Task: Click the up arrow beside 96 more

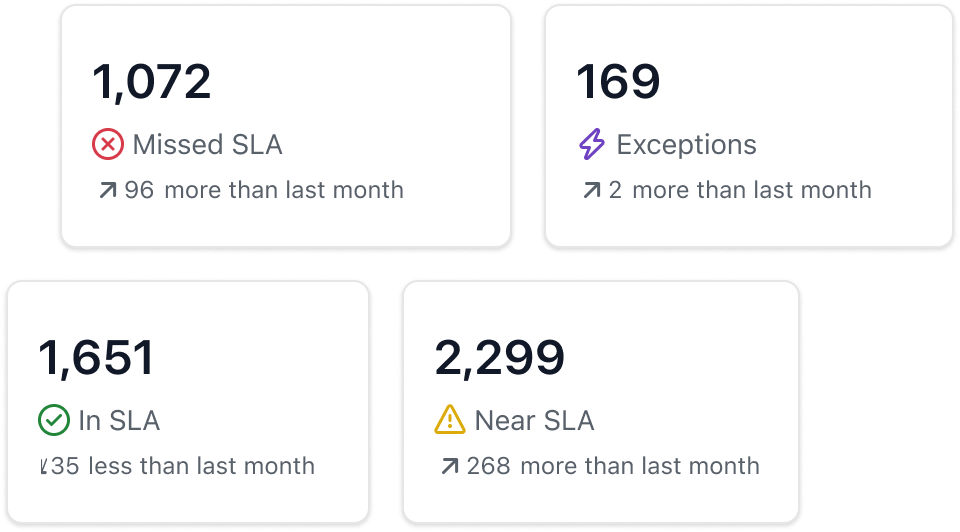Action: point(108,190)
